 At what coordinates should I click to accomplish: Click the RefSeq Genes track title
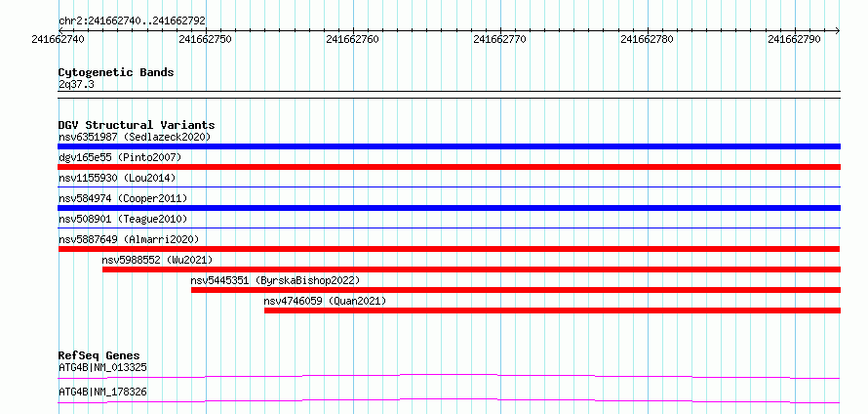(x=99, y=355)
